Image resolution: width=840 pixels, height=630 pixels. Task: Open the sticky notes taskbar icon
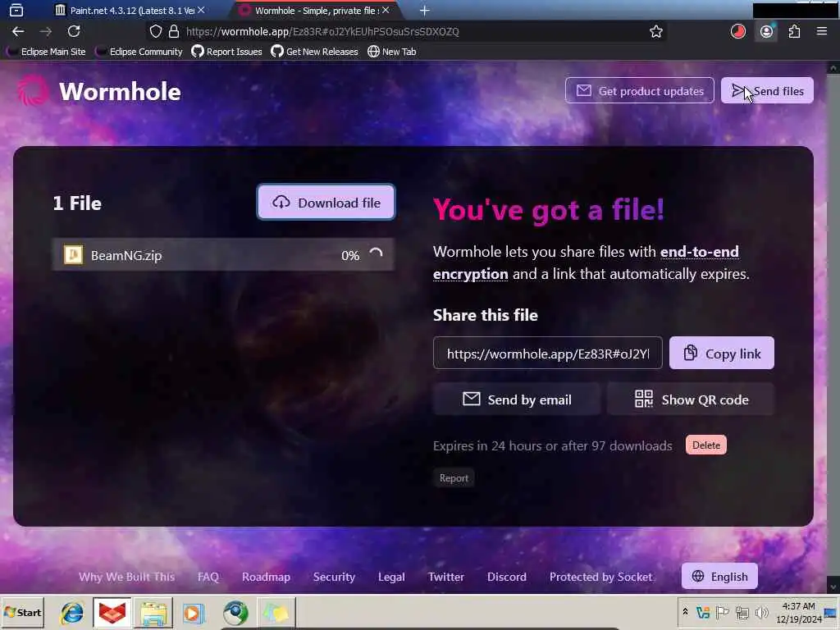[276, 613]
